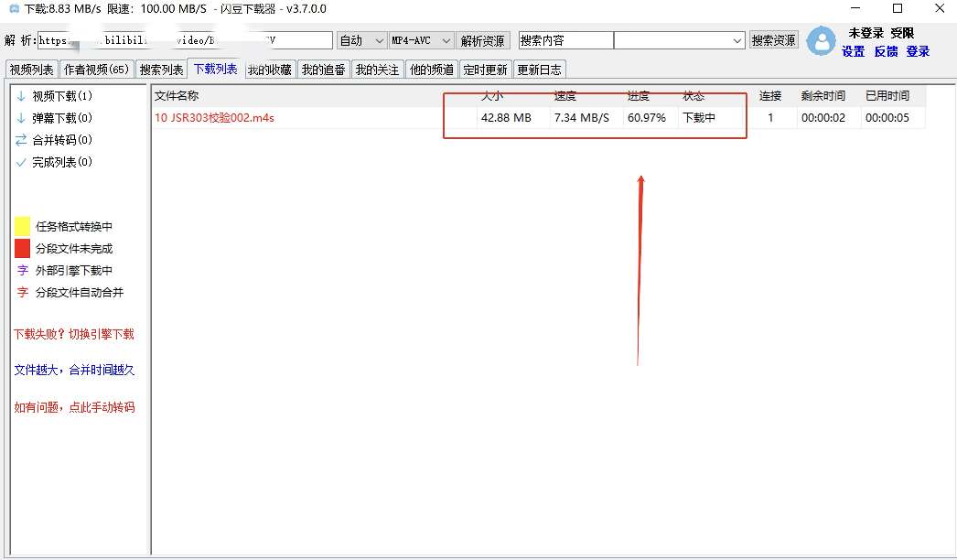Focus the 搜索内容 input field
The image size is (957, 560).
coord(565,40)
